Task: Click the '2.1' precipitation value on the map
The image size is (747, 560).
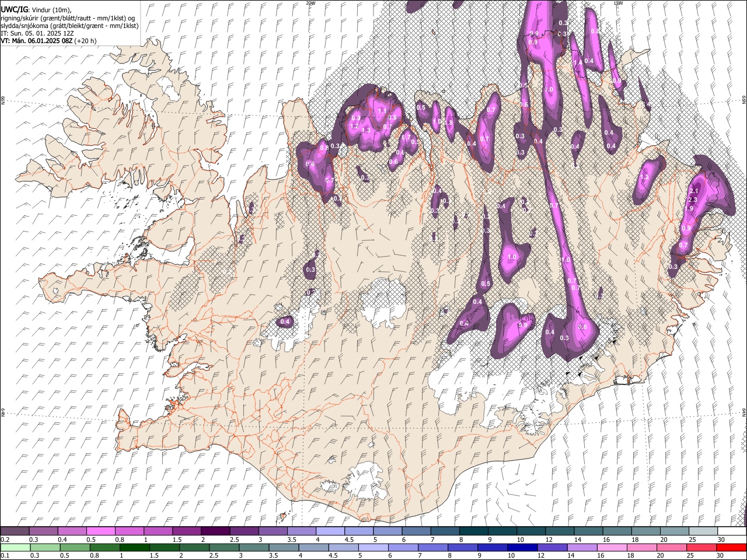Action: pos(694,191)
